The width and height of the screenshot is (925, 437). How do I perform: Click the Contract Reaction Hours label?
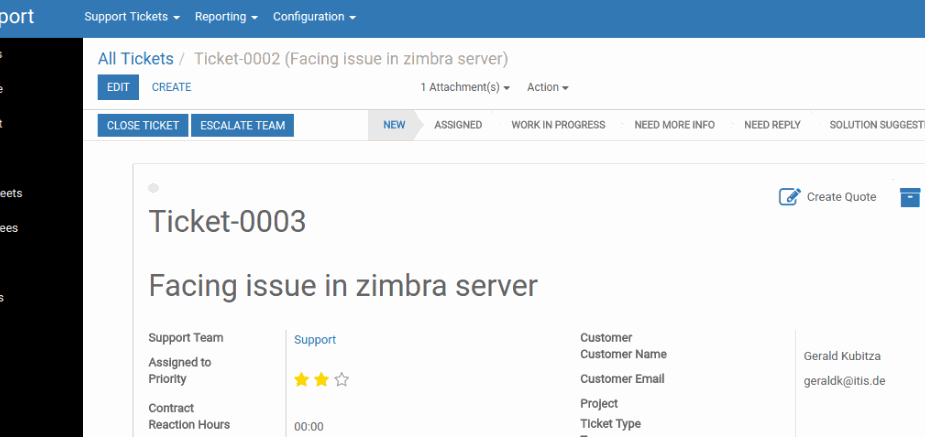[189, 416]
